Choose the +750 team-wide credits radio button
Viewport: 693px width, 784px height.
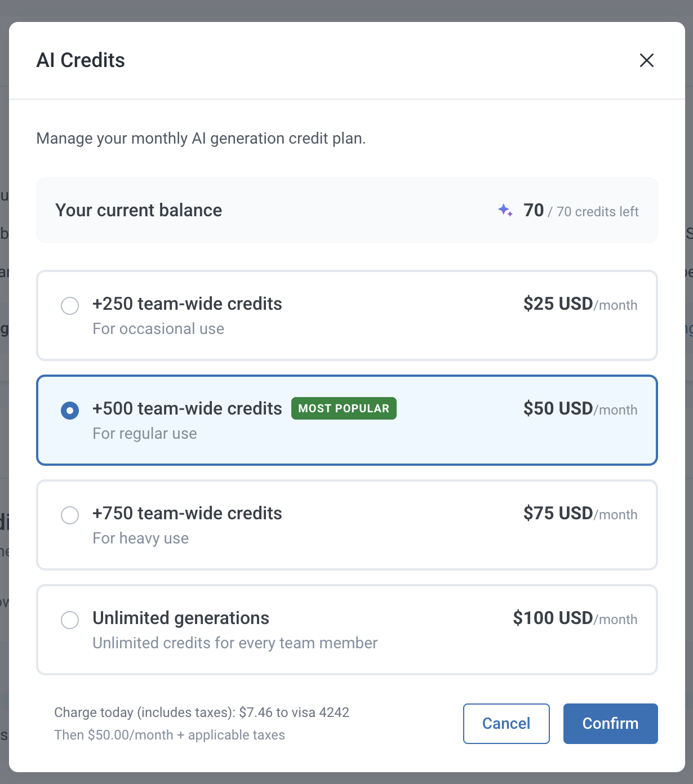(x=70, y=515)
